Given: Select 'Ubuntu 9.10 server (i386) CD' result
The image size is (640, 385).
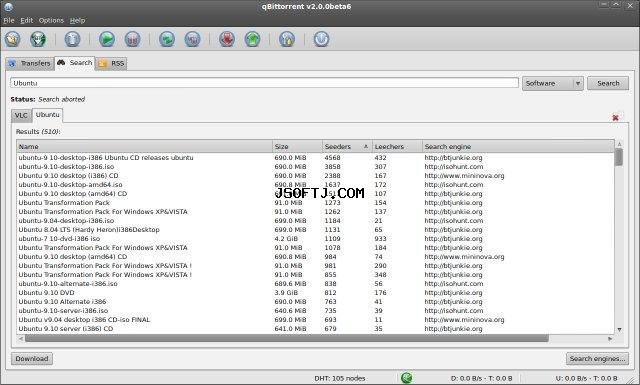Looking at the screenshot, I should [315, 328].
